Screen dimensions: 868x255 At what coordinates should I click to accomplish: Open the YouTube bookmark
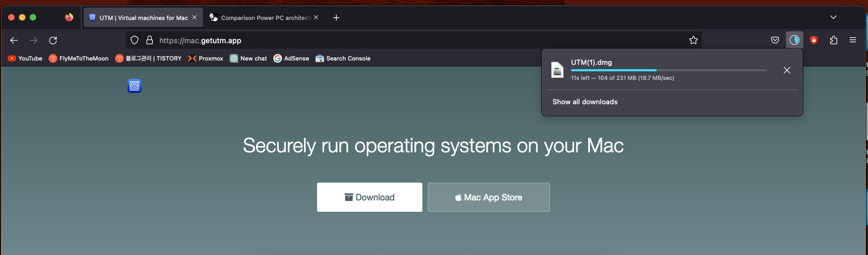25,58
